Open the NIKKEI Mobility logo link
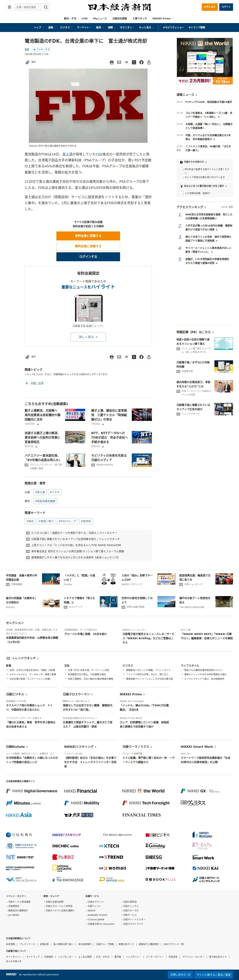This screenshot has width=239, height=980. 82,803
